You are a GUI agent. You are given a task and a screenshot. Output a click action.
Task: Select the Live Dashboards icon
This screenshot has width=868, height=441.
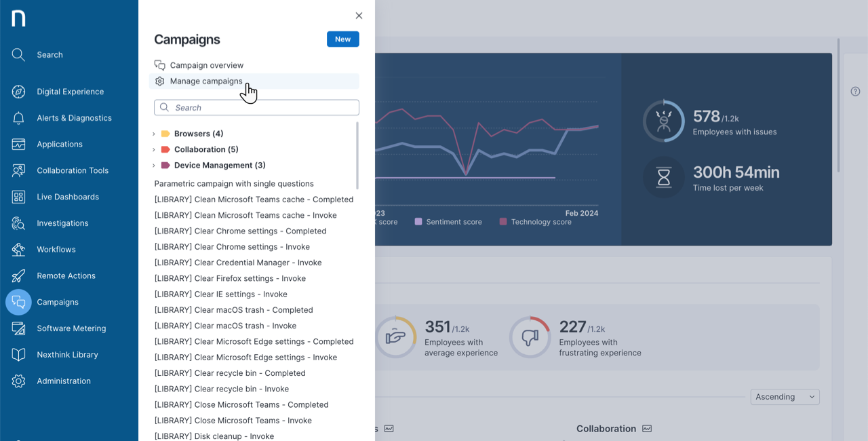coord(19,196)
